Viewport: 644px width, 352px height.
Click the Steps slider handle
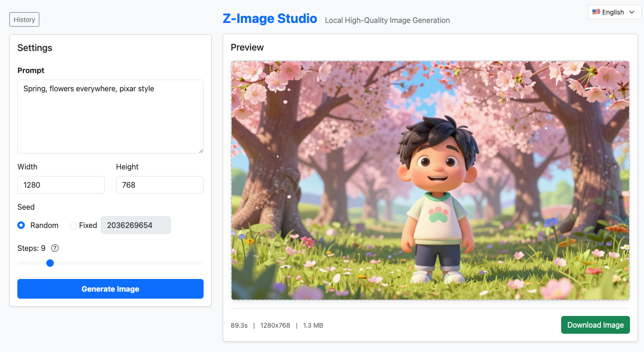point(50,263)
